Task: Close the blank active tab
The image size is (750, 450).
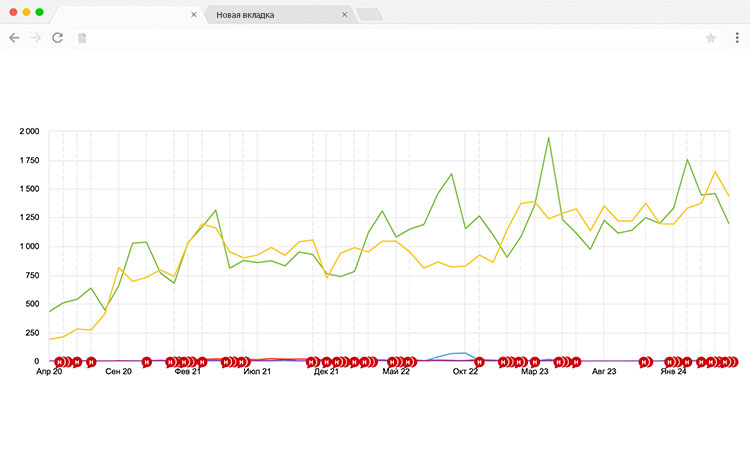Action: click(193, 15)
